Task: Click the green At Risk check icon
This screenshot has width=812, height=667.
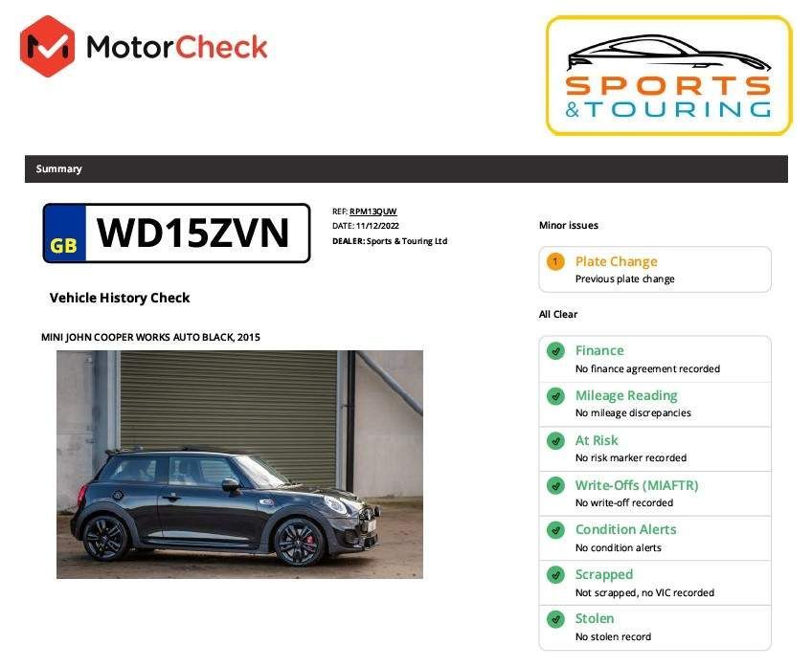Action: pyautogui.click(x=555, y=441)
